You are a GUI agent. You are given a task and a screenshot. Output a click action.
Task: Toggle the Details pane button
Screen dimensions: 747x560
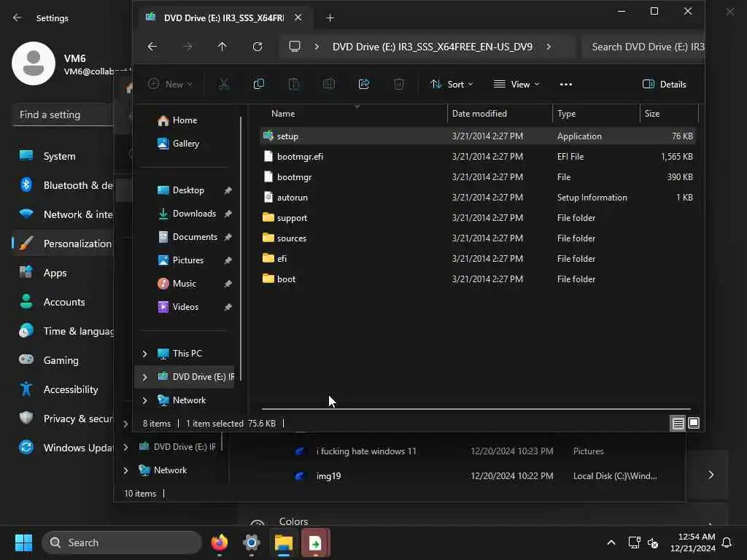click(x=665, y=85)
